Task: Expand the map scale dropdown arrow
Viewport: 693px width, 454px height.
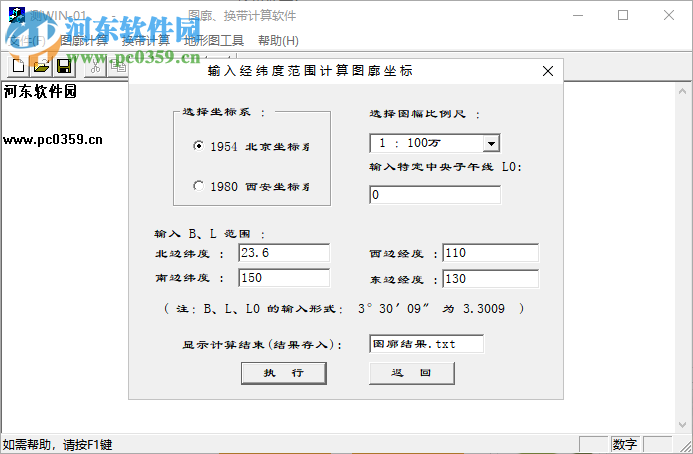Action: [x=491, y=143]
